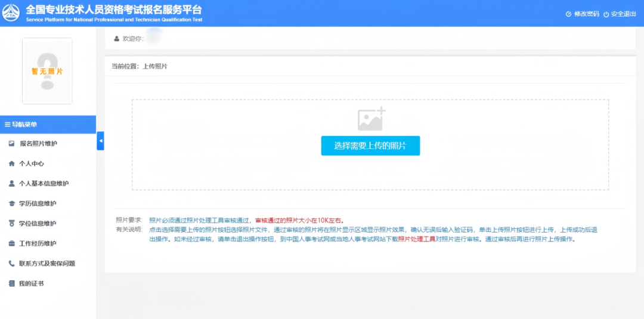Click the 导航菜单 hamburger icon
This screenshot has width=644, height=319.
click(x=7, y=125)
